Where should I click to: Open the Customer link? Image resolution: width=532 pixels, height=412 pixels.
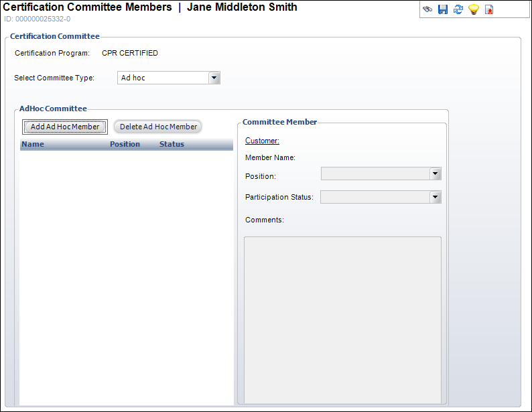(262, 141)
